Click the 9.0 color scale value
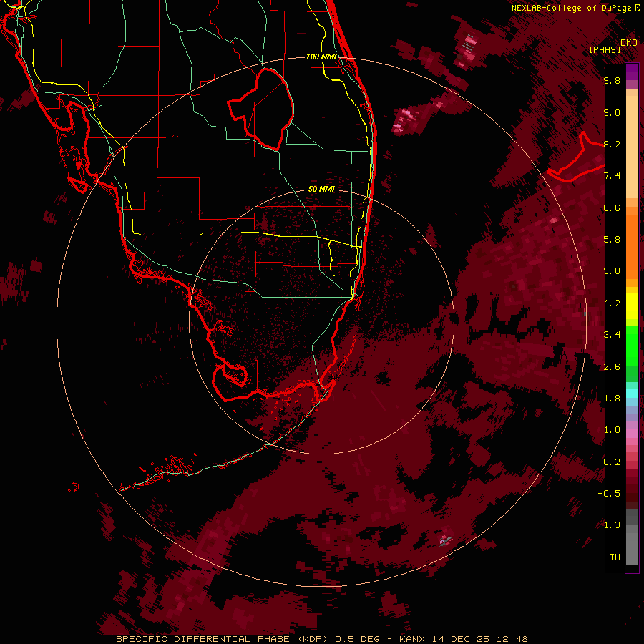This screenshot has width=644, height=644. (x=612, y=112)
